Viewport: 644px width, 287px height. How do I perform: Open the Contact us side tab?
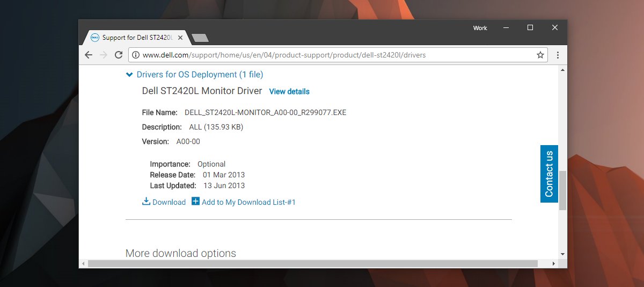[x=549, y=174]
